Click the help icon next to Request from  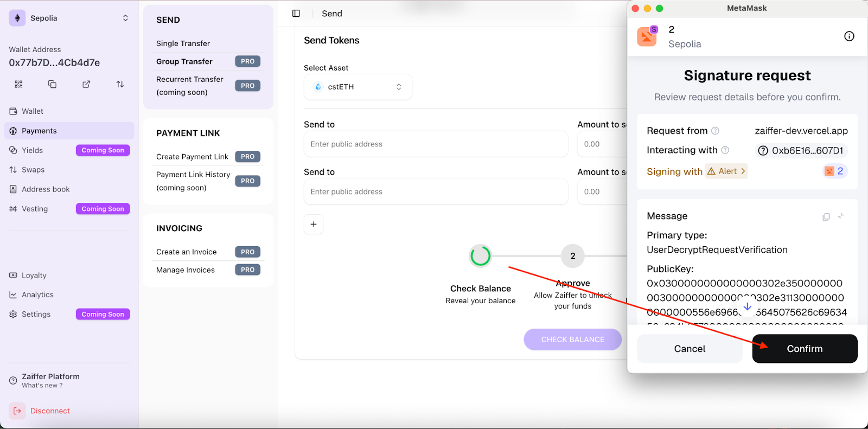click(x=715, y=131)
